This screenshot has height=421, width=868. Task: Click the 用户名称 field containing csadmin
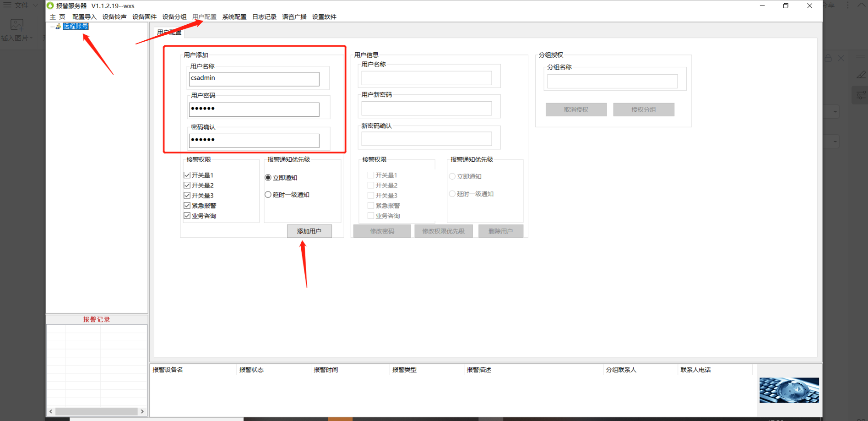click(254, 79)
